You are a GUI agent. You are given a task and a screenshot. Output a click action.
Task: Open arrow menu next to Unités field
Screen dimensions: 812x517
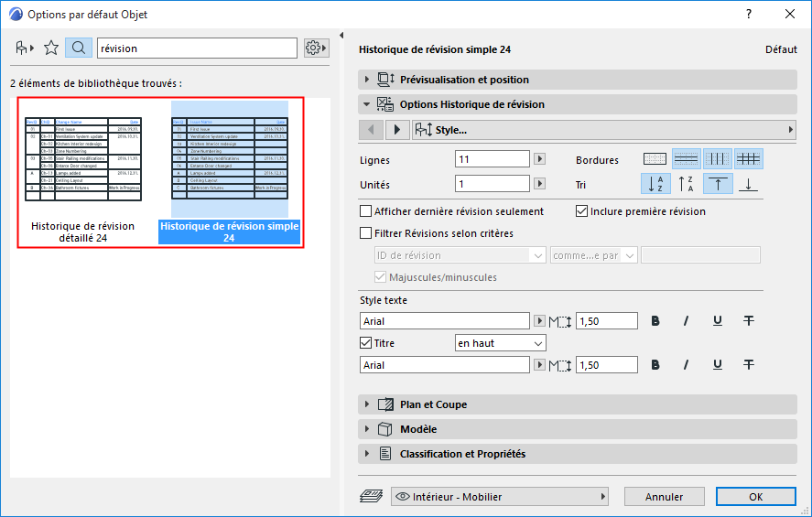(539, 184)
